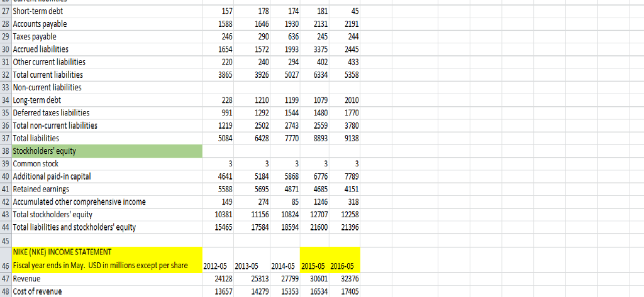Click Additional paid-in capital value 6776
Viewport: 644px width, 297px height.
(315, 176)
